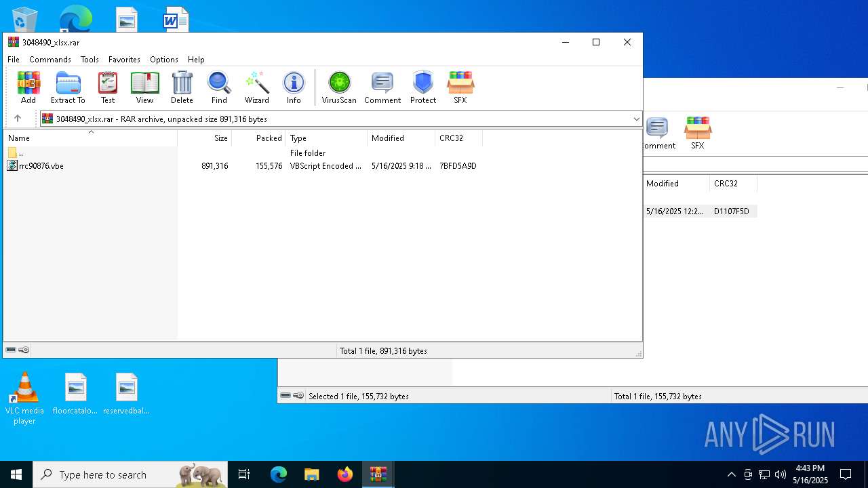
Task: Open the volume control in tray
Action: pos(781,474)
